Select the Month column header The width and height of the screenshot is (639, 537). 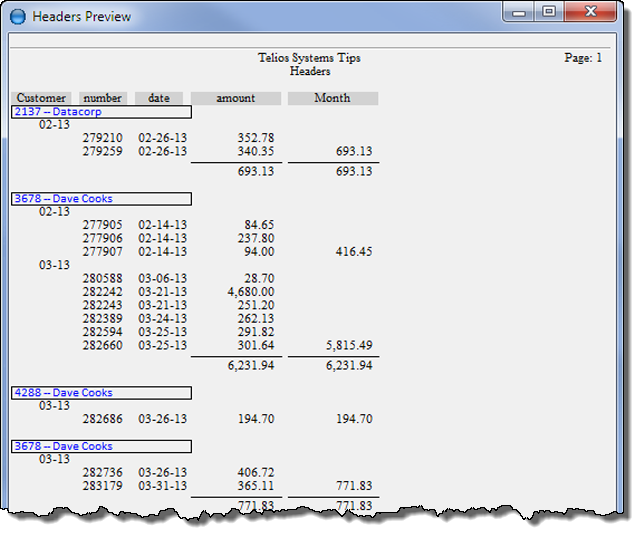[332, 98]
